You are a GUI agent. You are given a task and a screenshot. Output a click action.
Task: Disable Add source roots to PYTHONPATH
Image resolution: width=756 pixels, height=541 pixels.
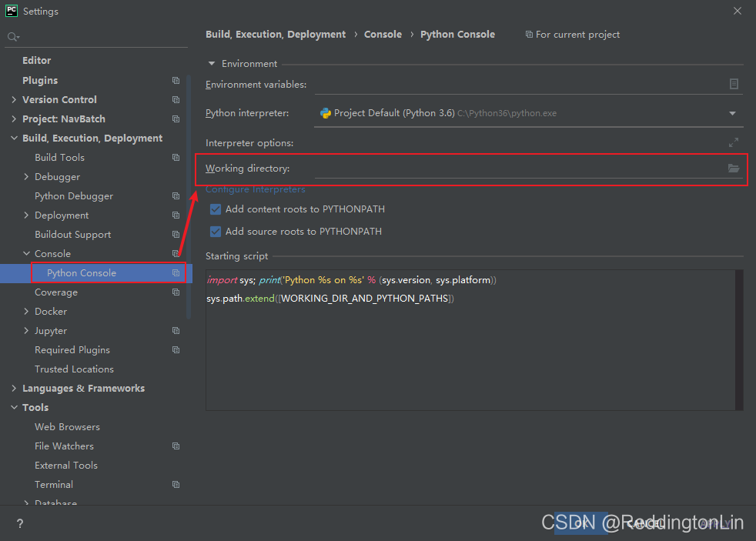click(x=216, y=231)
